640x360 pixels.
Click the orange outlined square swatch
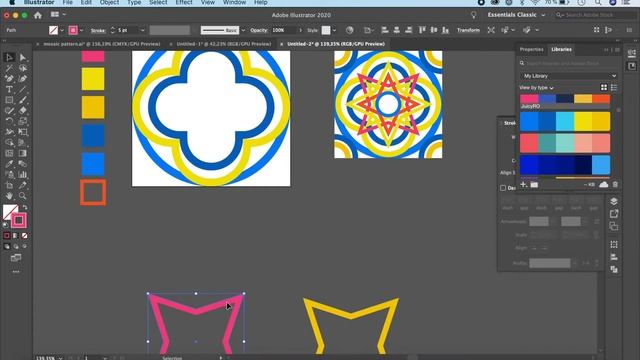point(93,192)
